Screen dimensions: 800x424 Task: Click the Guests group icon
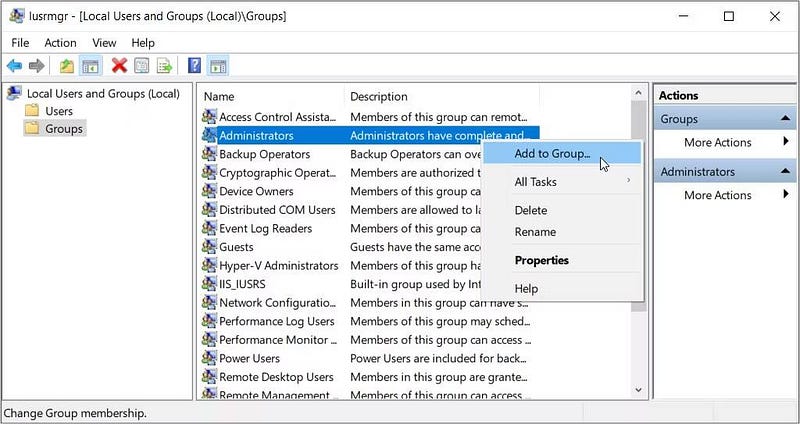point(209,246)
